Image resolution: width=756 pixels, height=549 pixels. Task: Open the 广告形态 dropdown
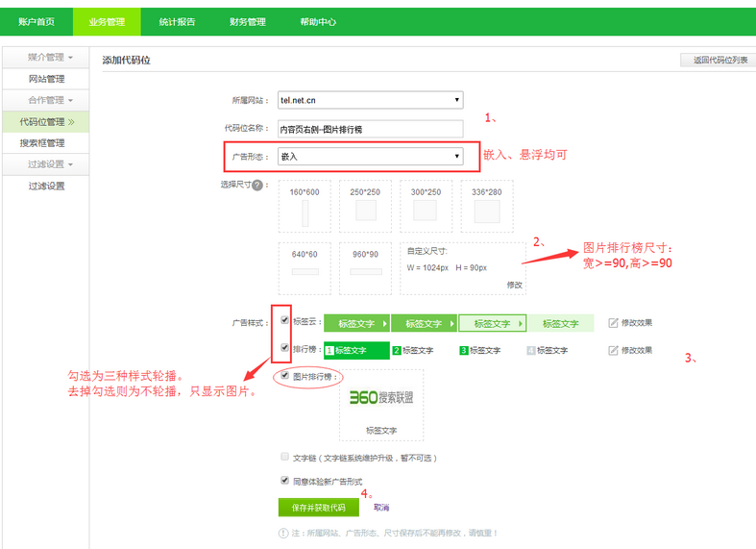coord(370,157)
